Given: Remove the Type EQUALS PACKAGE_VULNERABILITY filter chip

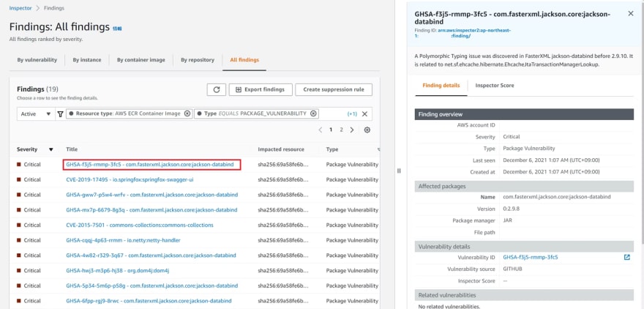Looking at the screenshot, I should pyautogui.click(x=313, y=113).
